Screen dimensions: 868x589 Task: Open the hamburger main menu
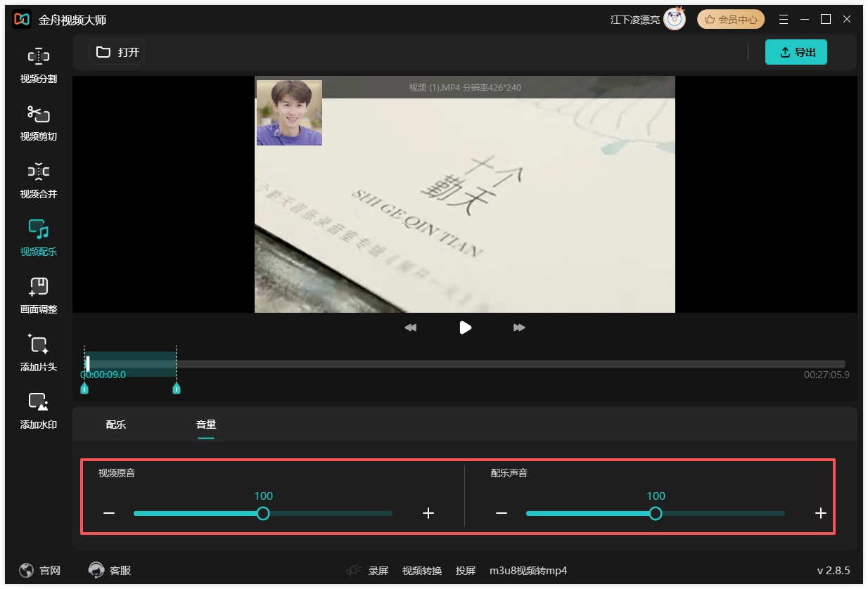784,19
